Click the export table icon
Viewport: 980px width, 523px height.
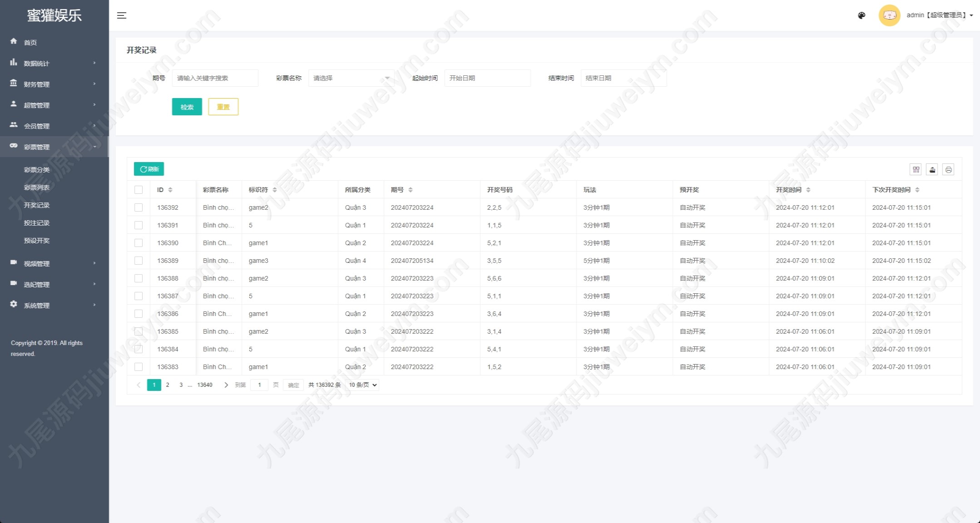pyautogui.click(x=932, y=169)
